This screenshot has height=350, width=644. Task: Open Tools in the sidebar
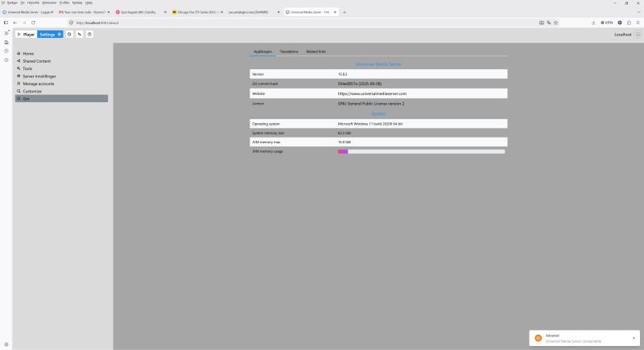pos(61,68)
